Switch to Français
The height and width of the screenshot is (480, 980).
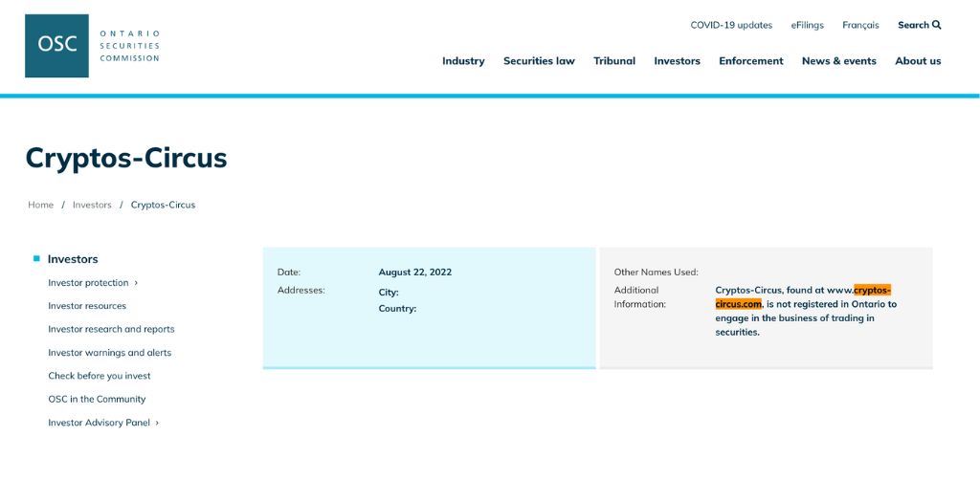pyautogui.click(x=860, y=25)
